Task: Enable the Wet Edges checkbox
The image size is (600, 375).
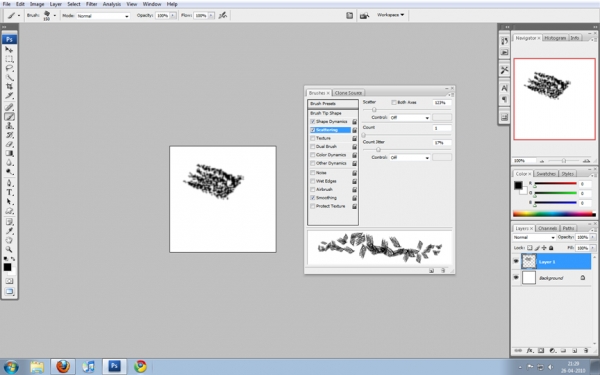Action: coord(313,181)
